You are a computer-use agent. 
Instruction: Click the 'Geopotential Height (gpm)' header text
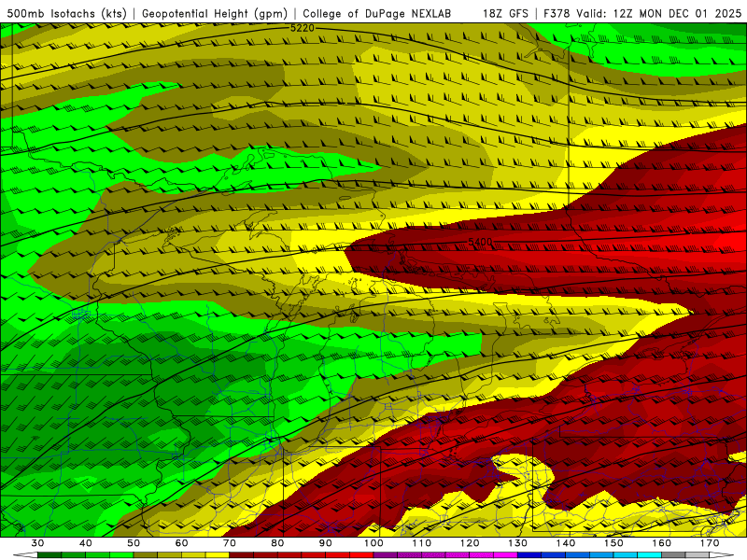(215, 14)
